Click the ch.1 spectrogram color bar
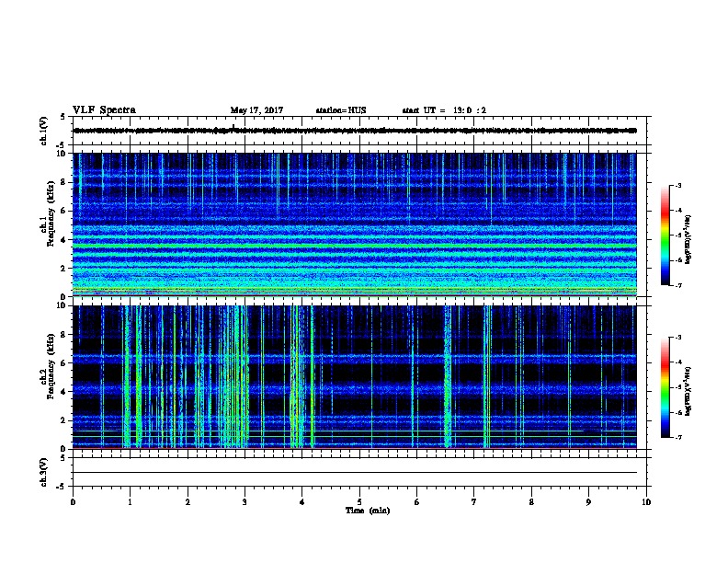 point(665,236)
